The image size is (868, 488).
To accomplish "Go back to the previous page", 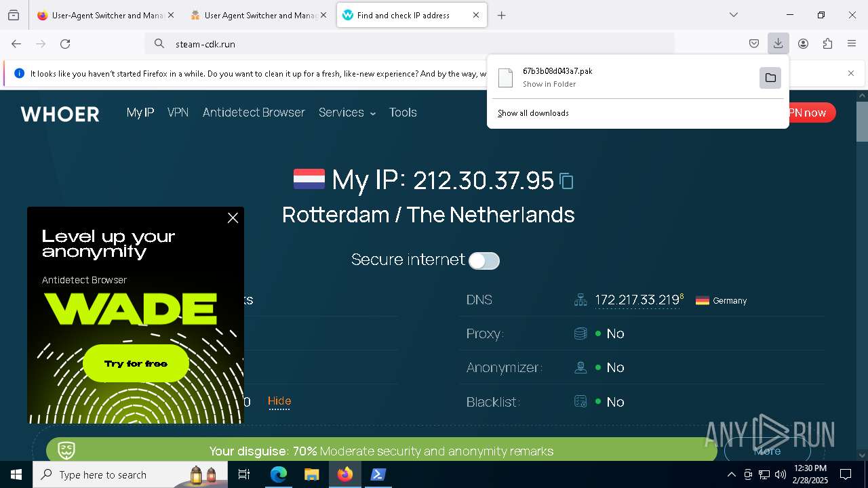I will tap(16, 43).
